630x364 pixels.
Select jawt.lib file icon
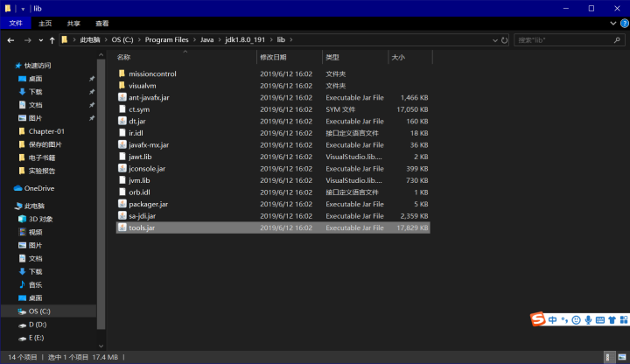[x=122, y=157]
